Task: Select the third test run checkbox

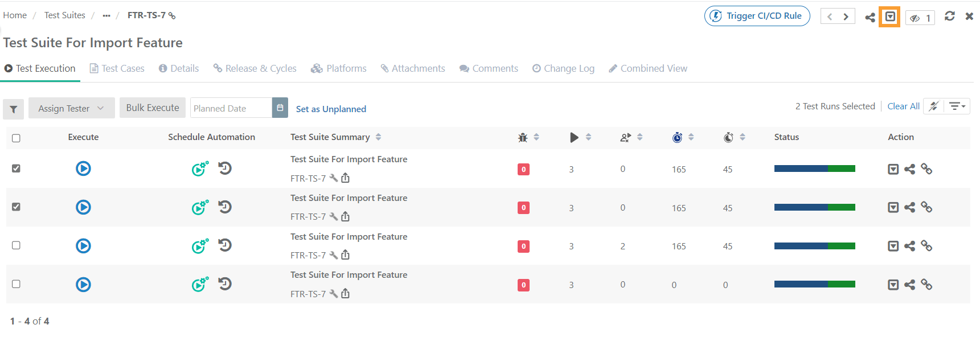Action: [16, 245]
